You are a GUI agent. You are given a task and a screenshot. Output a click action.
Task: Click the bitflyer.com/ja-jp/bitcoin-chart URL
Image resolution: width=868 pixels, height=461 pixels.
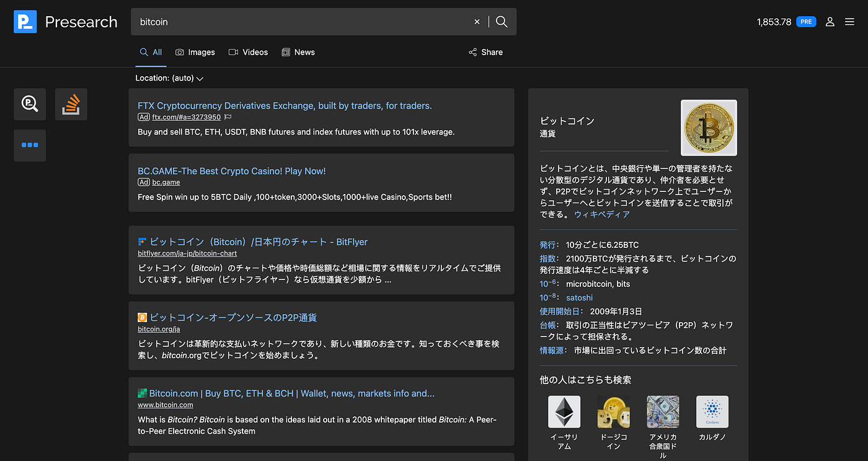(187, 253)
